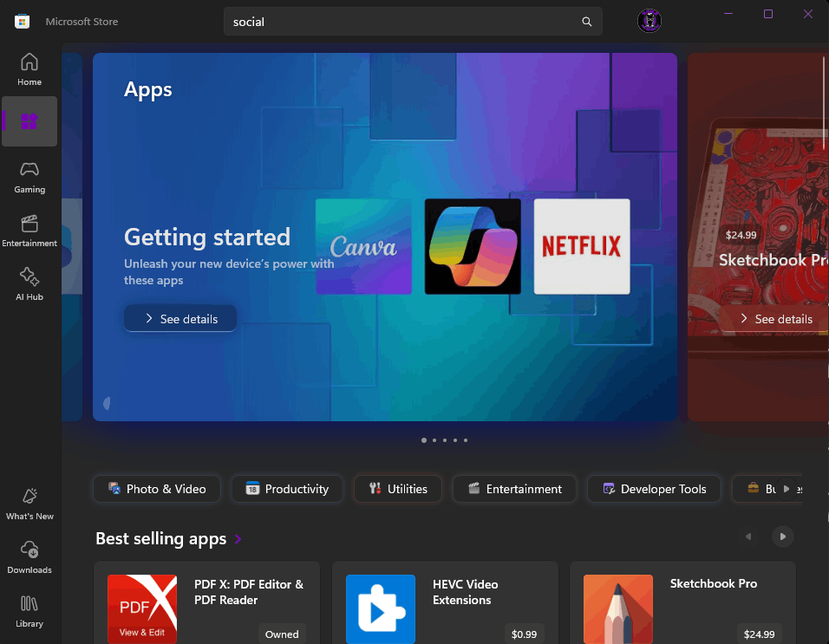Select first carousel page dot

[424, 440]
